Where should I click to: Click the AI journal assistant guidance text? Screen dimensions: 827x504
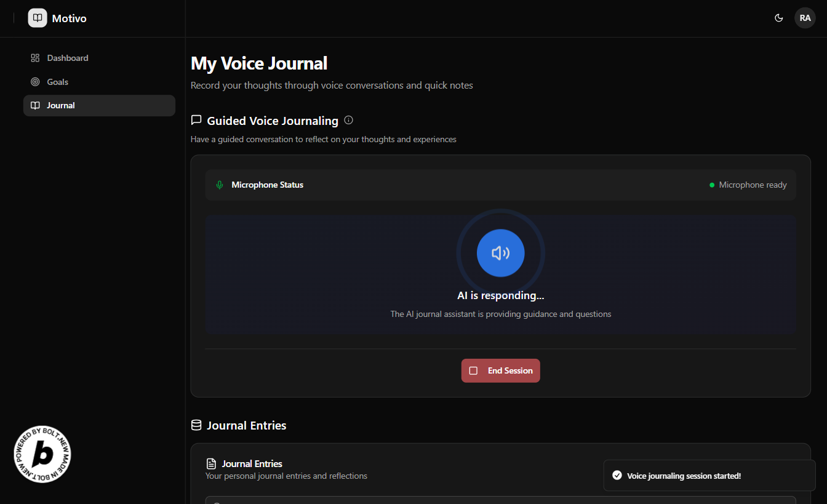(500, 314)
